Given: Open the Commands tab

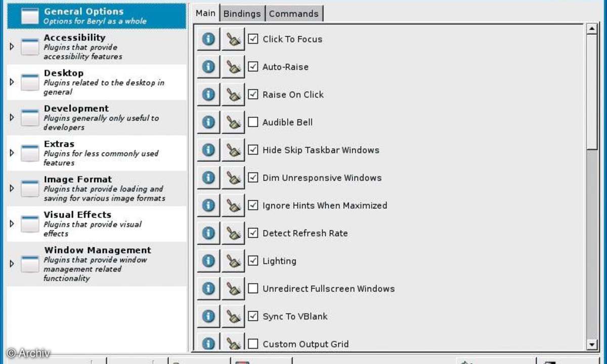Looking at the screenshot, I should [x=294, y=14].
